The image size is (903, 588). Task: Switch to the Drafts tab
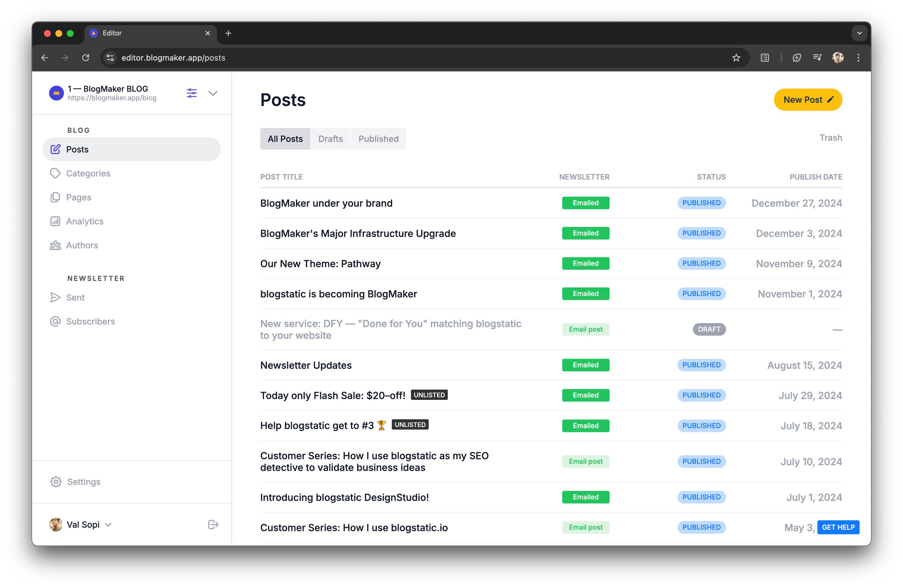click(x=330, y=138)
